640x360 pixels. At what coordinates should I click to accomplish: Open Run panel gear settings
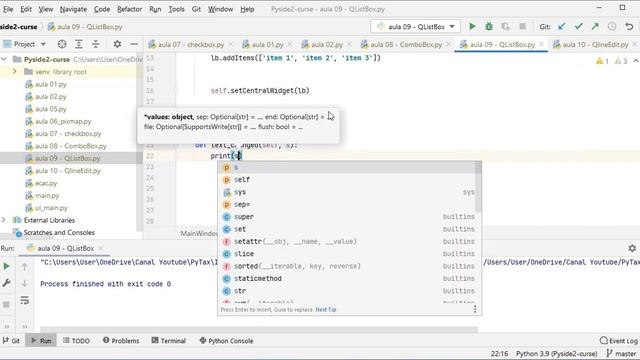pos(632,248)
